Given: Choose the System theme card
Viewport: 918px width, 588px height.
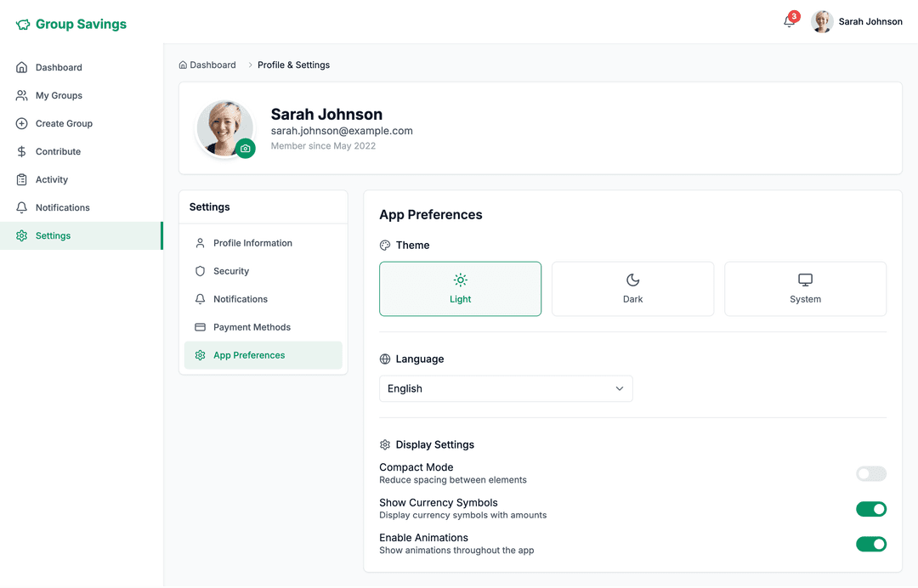Looking at the screenshot, I should click(805, 289).
